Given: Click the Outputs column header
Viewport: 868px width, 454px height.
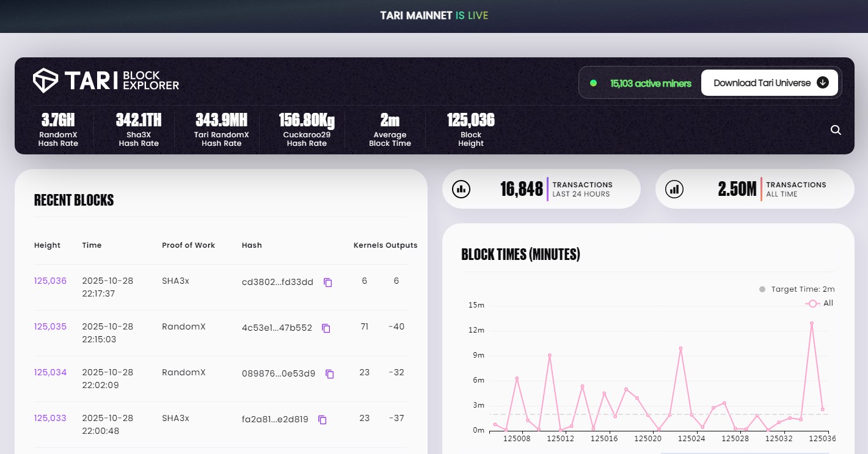Looking at the screenshot, I should pyautogui.click(x=401, y=245).
